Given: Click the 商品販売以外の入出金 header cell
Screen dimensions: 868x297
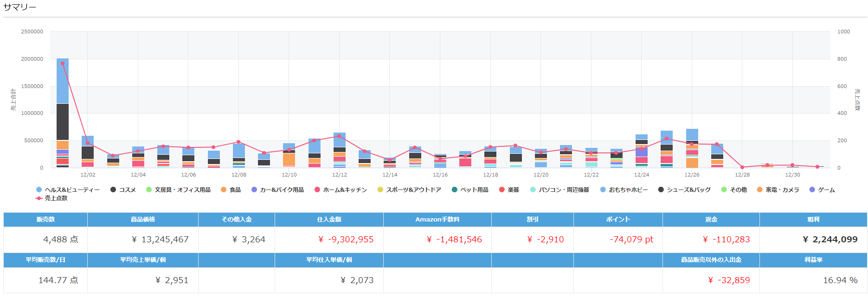Looking at the screenshot, I should pos(711,260).
